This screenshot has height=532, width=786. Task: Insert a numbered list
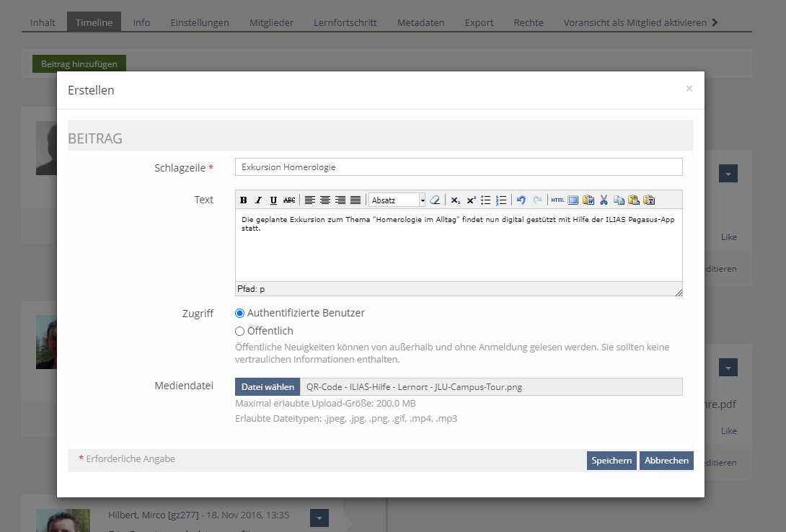[x=502, y=200]
